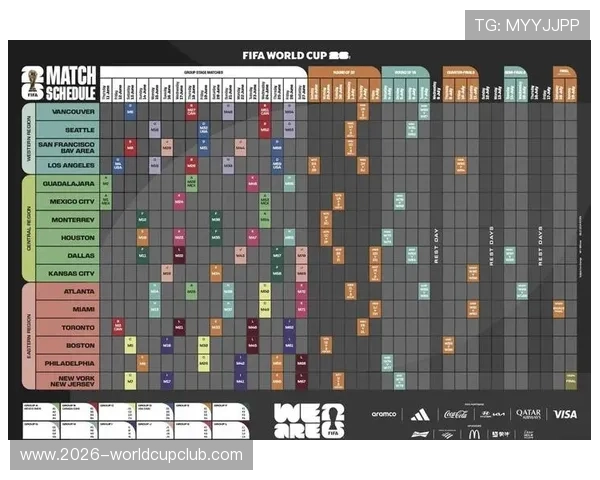Image resolution: width=600 pixels, height=480 pixels.
Task: Click the Group G standings box
Action: pos(41,430)
